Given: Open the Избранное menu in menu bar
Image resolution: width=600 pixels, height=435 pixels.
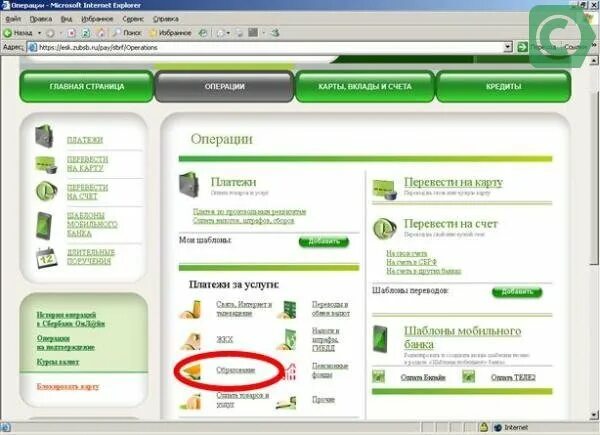Looking at the screenshot, I should click(97, 19).
